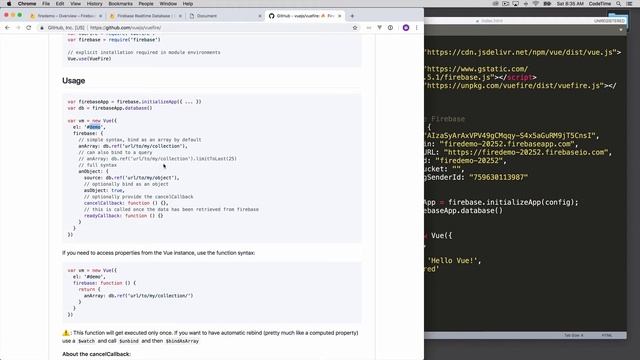Click the sentence about function syntax
640x360 pixels.
pos(158,253)
